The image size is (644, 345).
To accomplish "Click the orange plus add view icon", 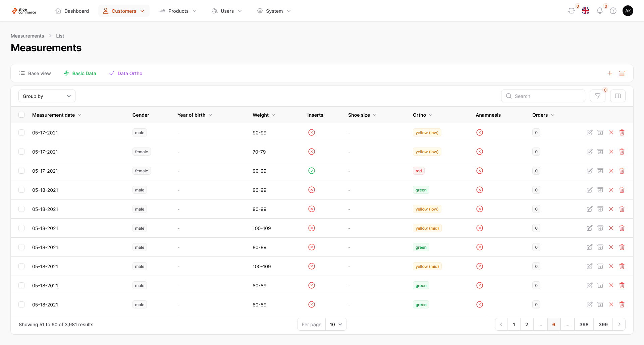I will [610, 73].
